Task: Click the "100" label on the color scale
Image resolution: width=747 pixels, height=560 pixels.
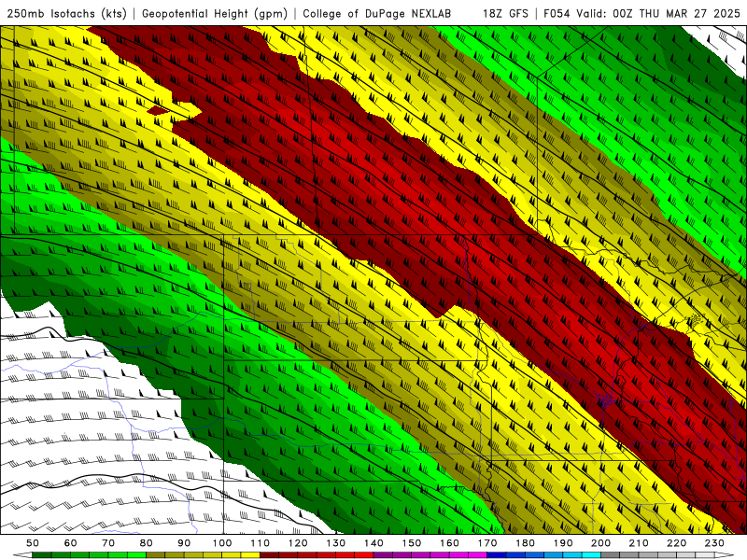Action: (x=222, y=543)
